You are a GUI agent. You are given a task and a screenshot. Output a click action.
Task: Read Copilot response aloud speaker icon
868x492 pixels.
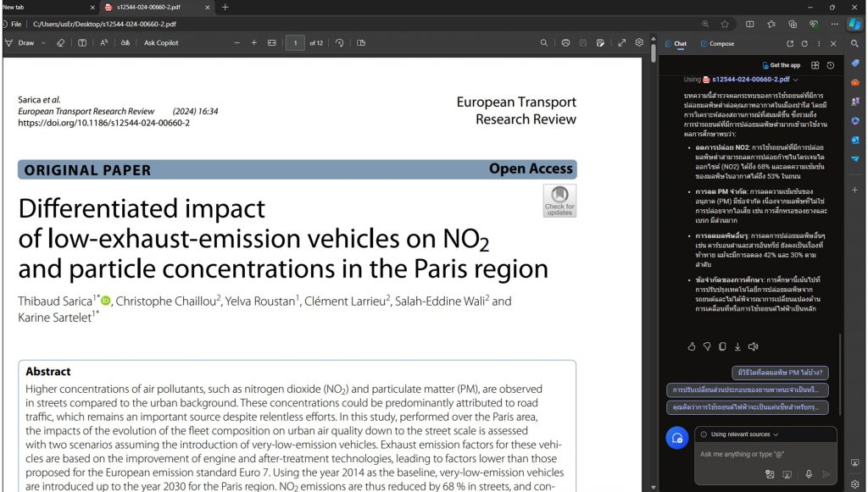click(753, 346)
